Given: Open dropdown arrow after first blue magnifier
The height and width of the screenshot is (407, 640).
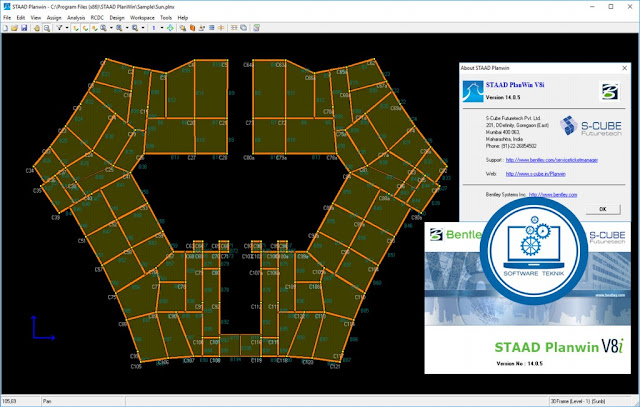Looking at the screenshot, I should coord(111,28).
